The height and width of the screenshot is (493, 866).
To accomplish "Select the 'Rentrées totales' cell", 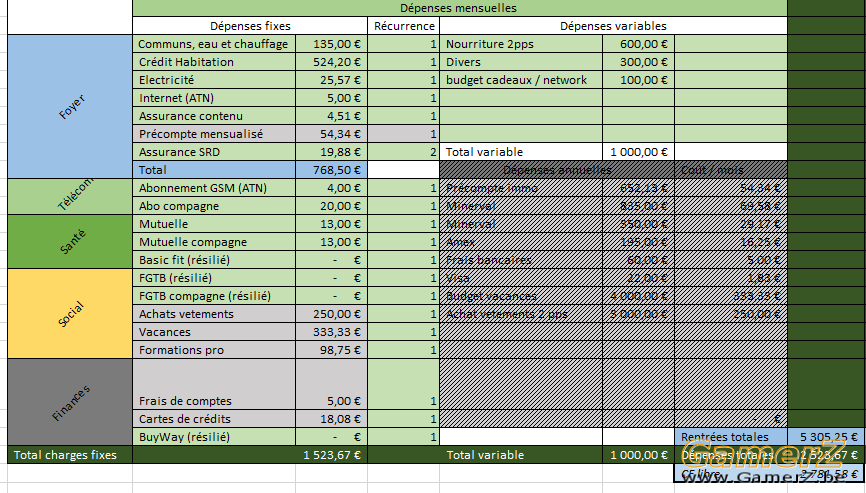I will pos(731,437).
